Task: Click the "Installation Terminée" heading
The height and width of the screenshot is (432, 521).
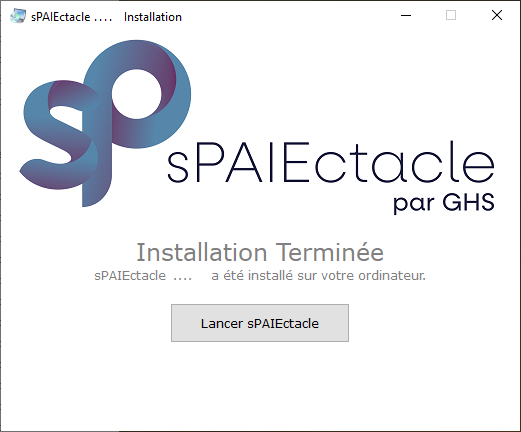Action: [x=260, y=252]
